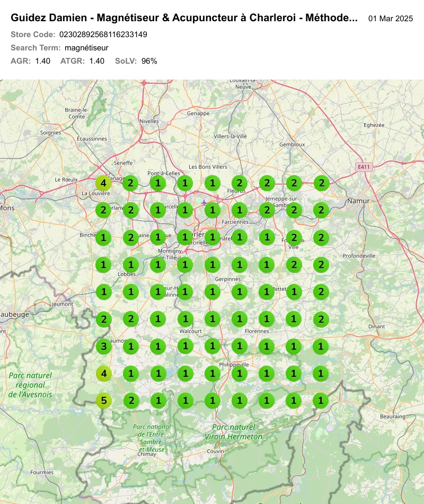Click the Gerpinnes map label
424x504 pixels.
(x=228, y=279)
